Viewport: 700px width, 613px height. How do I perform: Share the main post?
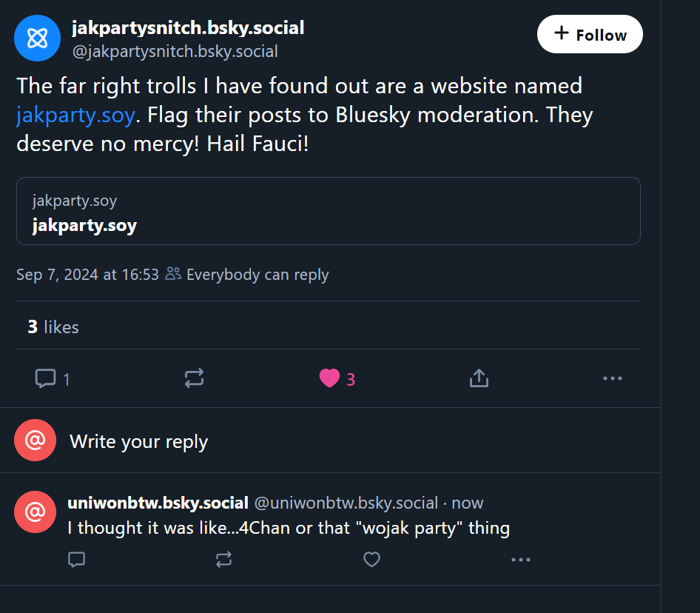(x=479, y=379)
